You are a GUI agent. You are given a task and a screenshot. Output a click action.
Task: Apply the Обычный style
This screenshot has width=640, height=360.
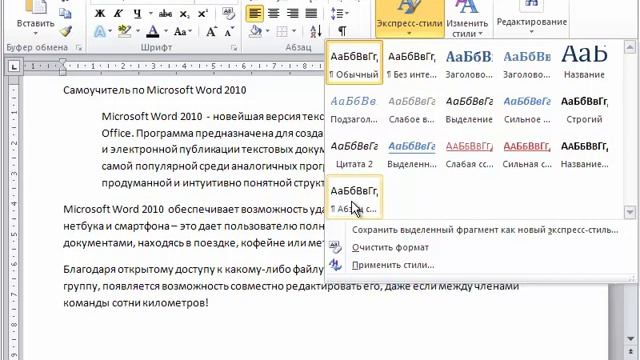[x=354, y=62]
